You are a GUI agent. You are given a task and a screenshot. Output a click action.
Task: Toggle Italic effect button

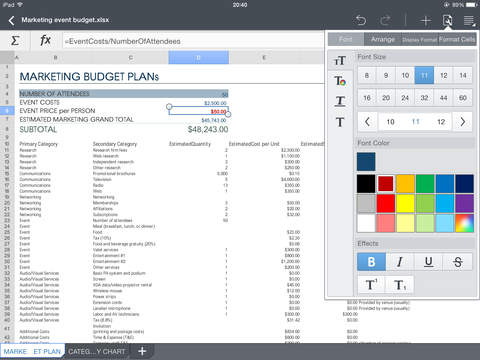point(400,262)
